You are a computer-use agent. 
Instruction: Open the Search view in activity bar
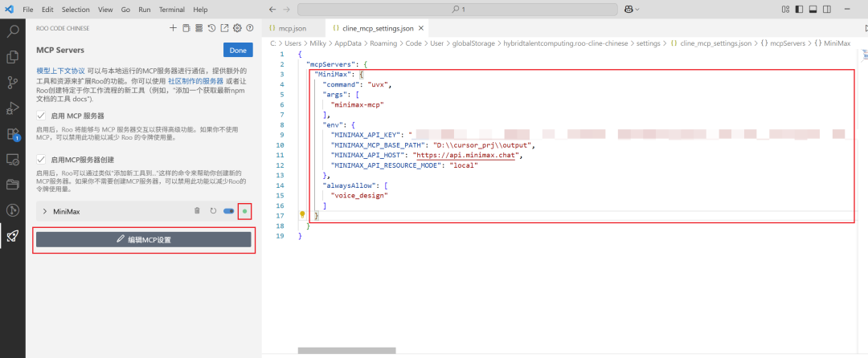pos(12,31)
